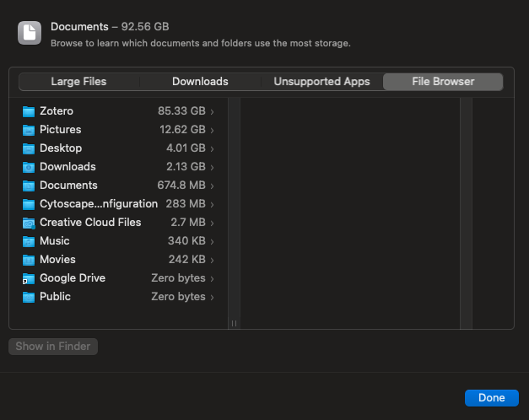Expand the Cytoscape configuration chevron
Screen dimensions: 529x420
(x=213, y=204)
